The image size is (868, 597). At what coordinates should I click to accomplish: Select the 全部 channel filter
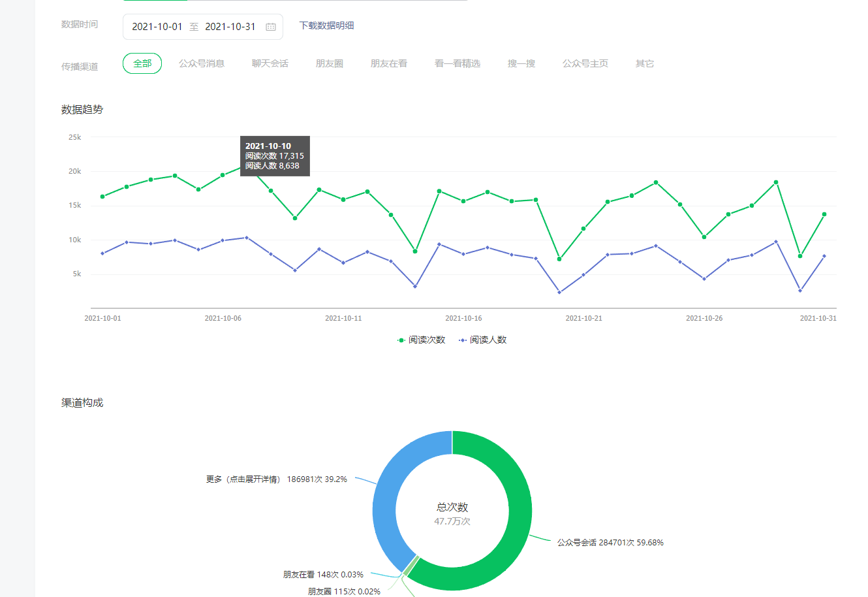(x=142, y=63)
